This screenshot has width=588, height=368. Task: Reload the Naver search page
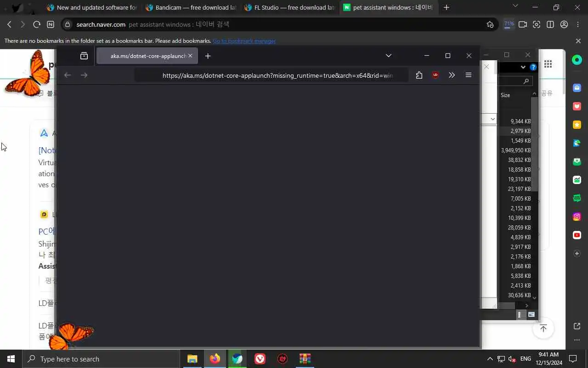point(37,24)
